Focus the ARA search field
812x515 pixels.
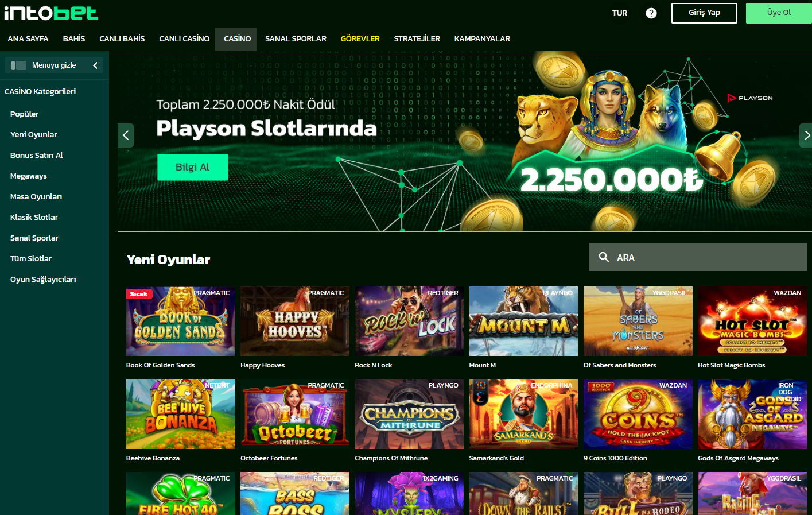697,257
